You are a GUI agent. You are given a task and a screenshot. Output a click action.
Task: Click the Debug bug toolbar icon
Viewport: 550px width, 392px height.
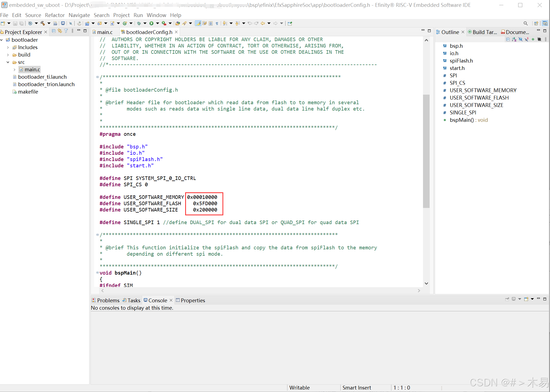click(x=139, y=23)
